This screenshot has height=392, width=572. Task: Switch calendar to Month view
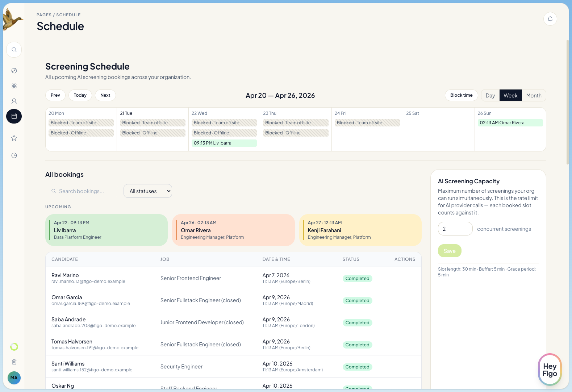(x=534, y=96)
